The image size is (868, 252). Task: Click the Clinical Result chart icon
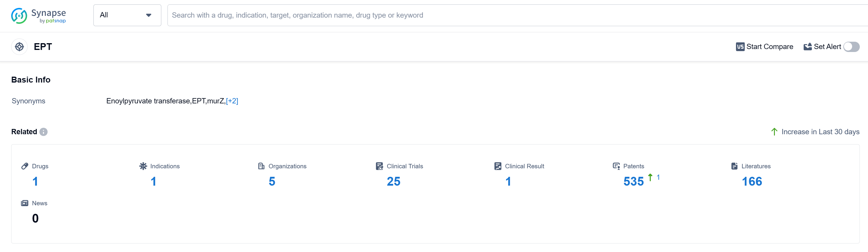[x=498, y=166]
